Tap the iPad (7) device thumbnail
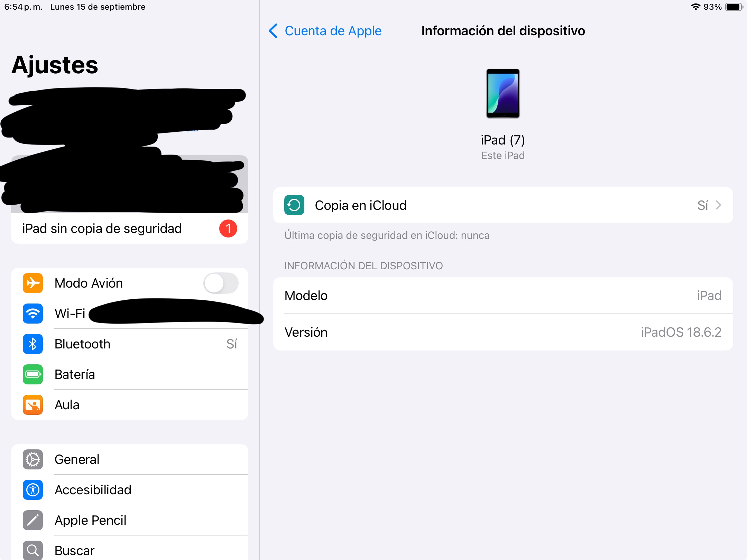The width and height of the screenshot is (747, 560). pos(503,94)
